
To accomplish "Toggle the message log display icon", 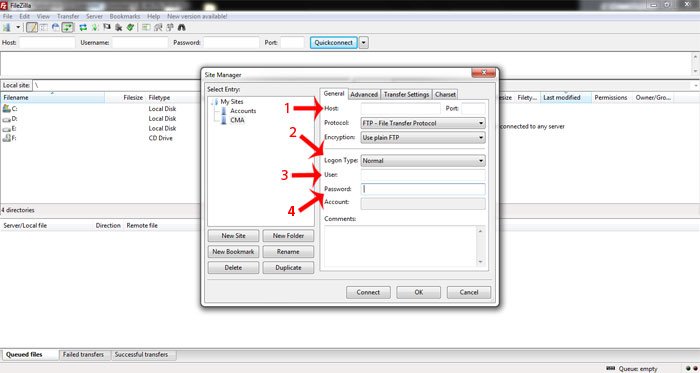I will (32, 28).
